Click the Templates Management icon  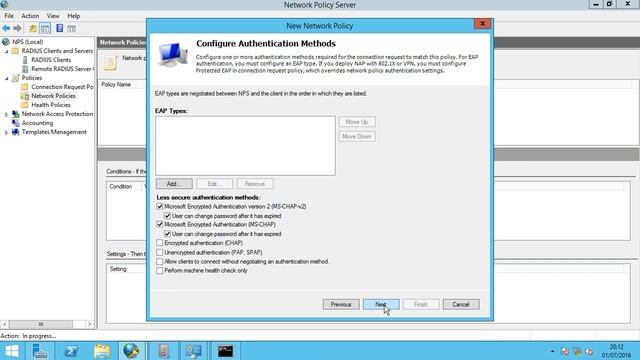16,132
